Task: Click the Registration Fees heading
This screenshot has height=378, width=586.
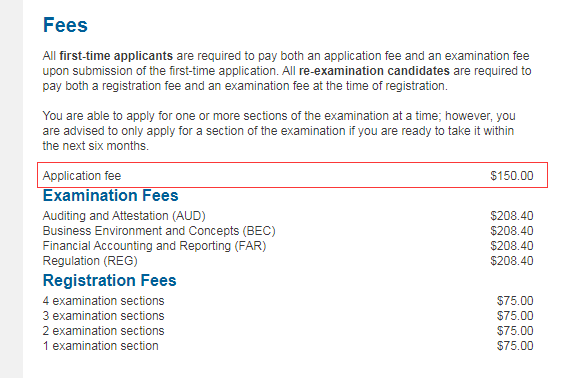Action: 110,280
